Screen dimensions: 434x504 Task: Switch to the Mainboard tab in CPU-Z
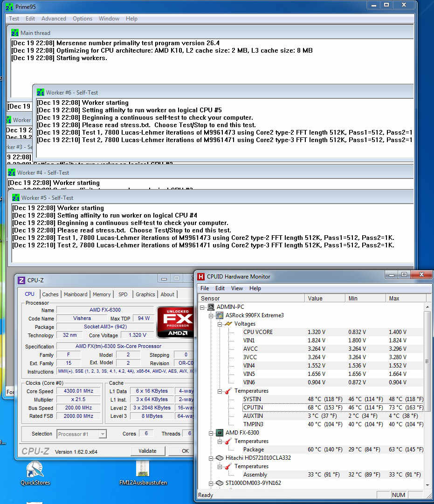point(76,294)
